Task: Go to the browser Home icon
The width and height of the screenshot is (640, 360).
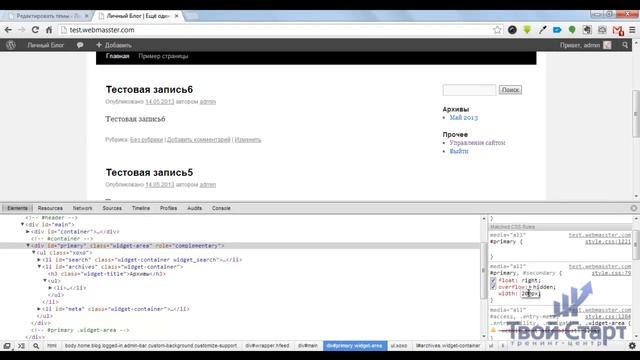Action: tap(49, 30)
